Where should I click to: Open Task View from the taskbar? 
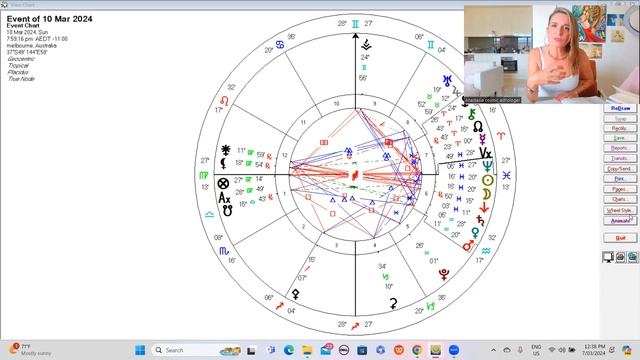[x=251, y=351]
